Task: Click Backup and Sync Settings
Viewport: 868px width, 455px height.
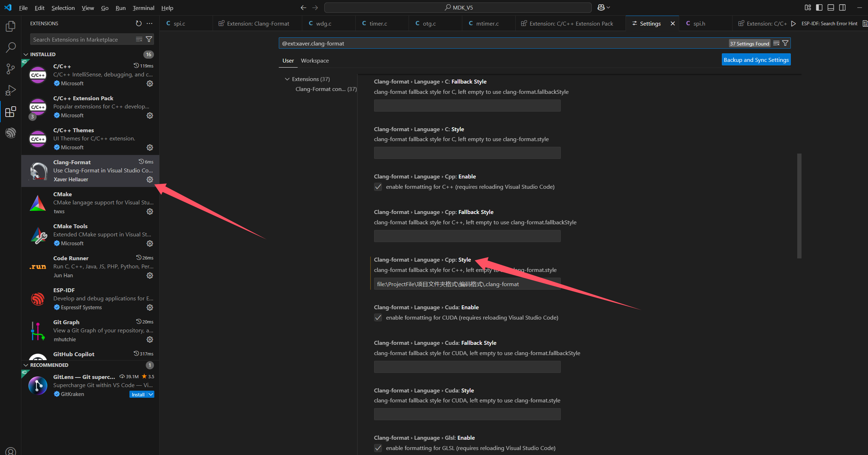Action: (x=756, y=59)
